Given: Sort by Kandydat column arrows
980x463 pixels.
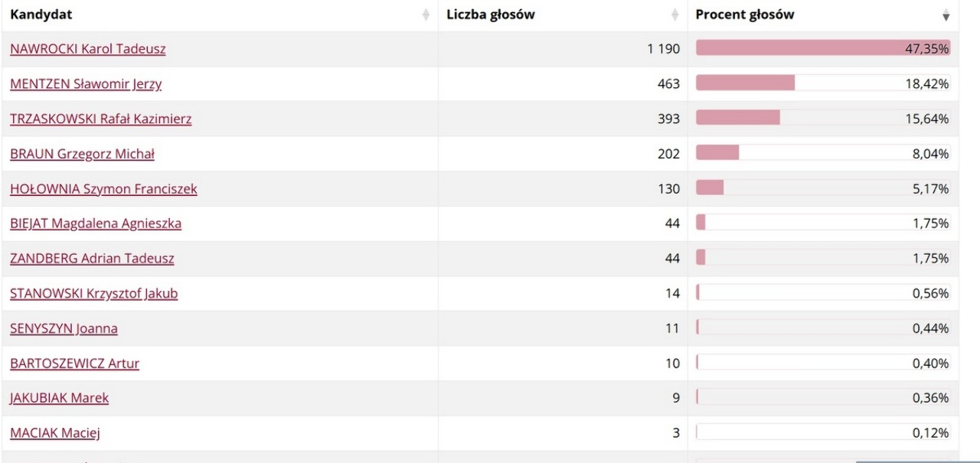Looking at the screenshot, I should click(x=426, y=15).
